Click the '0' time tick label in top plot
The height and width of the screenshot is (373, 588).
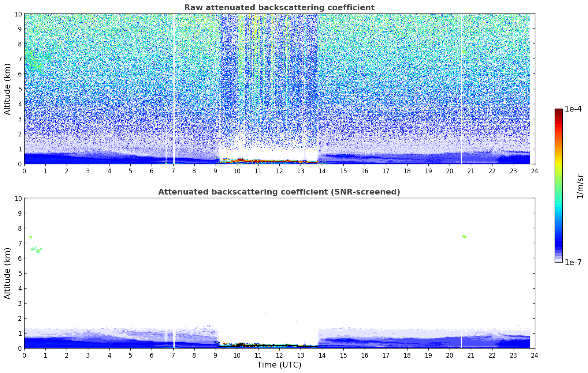click(x=25, y=171)
